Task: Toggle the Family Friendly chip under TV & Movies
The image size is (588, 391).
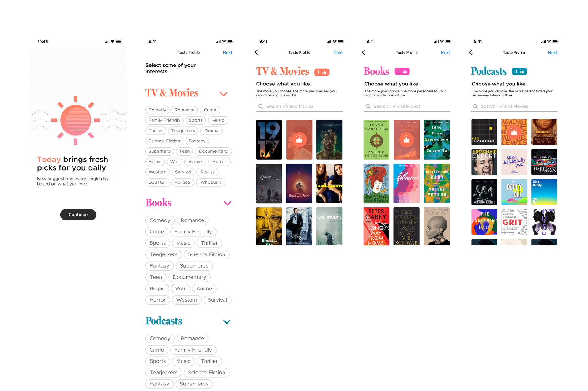Action: pyautogui.click(x=164, y=120)
